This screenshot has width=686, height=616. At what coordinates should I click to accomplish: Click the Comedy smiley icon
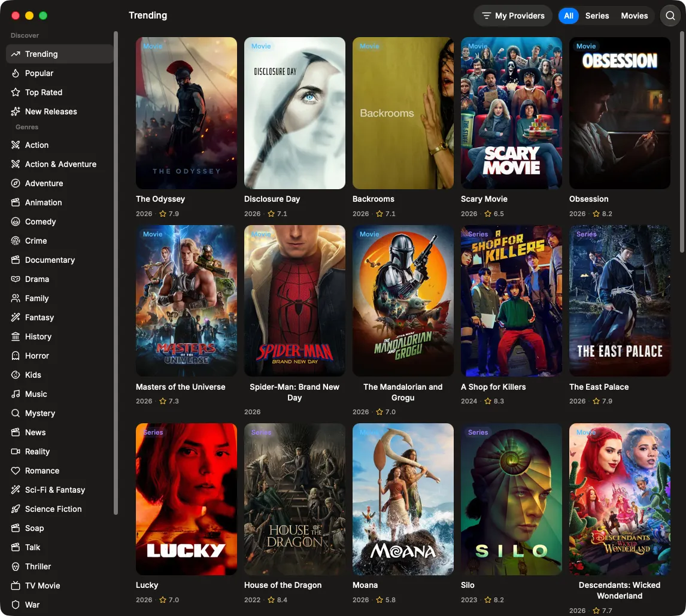click(16, 222)
